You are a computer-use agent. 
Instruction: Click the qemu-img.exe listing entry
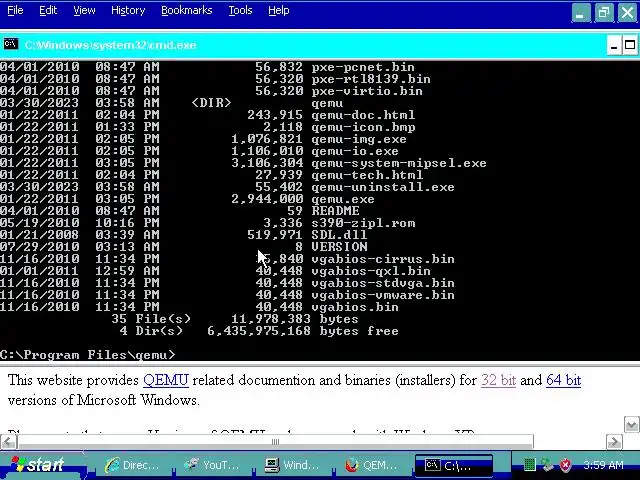tap(359, 139)
